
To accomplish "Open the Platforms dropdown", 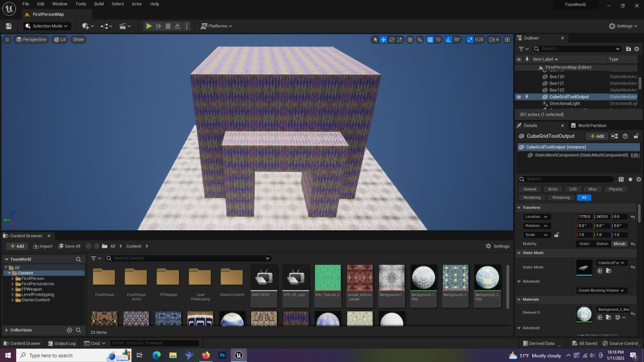I will [x=216, y=26].
